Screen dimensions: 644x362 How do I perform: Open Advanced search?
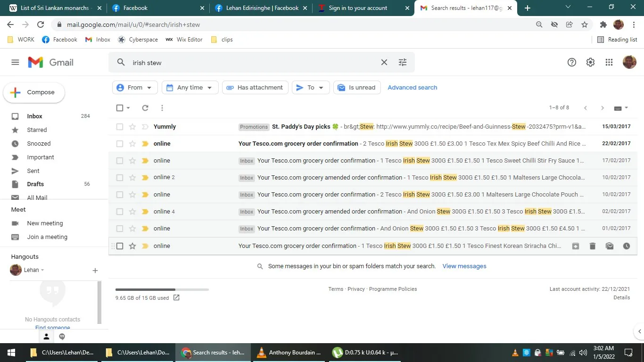tap(412, 87)
